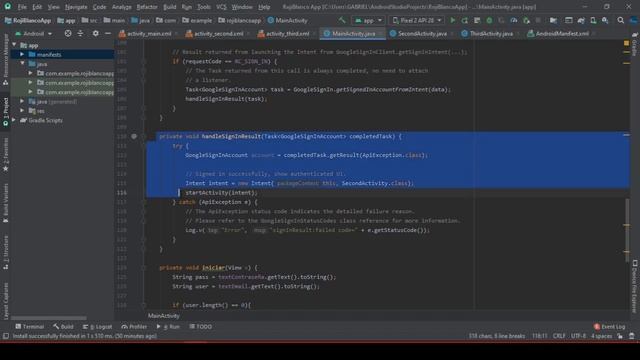
Task: Open the File menu
Action: pos(22,7)
